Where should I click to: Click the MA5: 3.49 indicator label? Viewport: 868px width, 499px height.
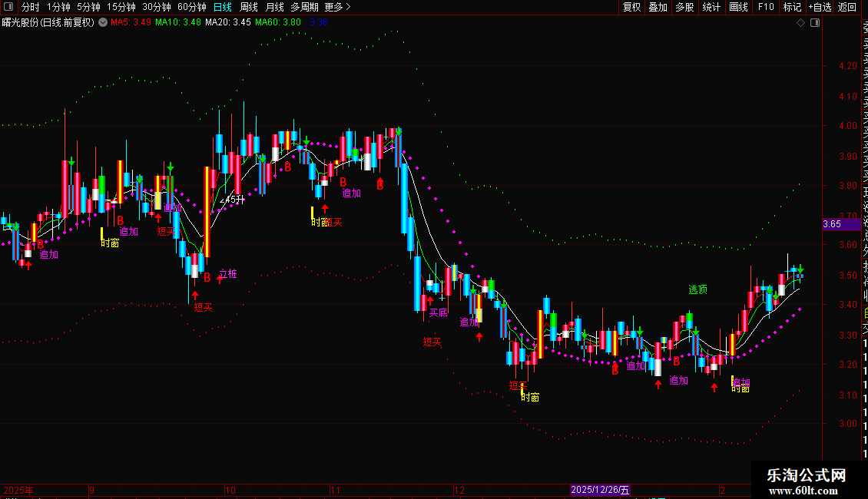(x=131, y=22)
